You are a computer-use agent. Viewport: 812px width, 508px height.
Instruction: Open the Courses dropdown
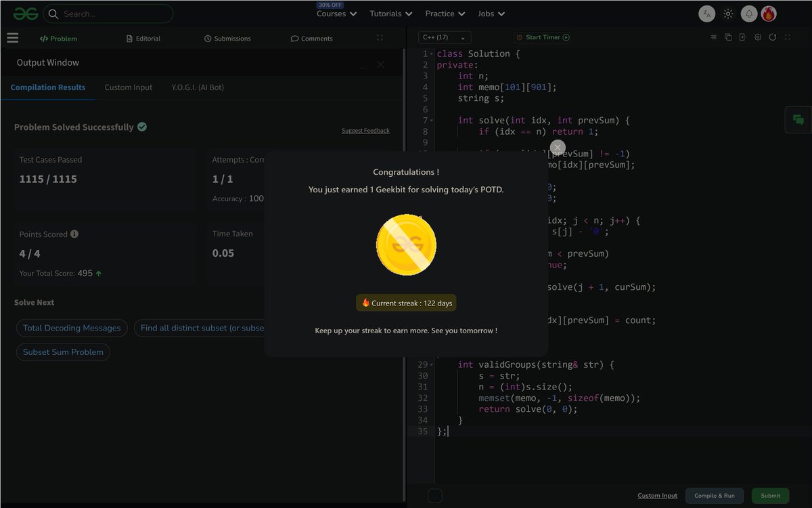(x=336, y=14)
